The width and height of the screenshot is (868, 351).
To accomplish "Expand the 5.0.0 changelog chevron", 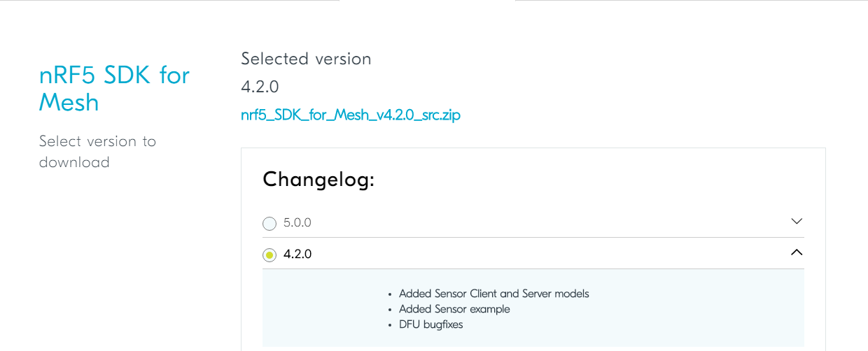I will coord(797,221).
